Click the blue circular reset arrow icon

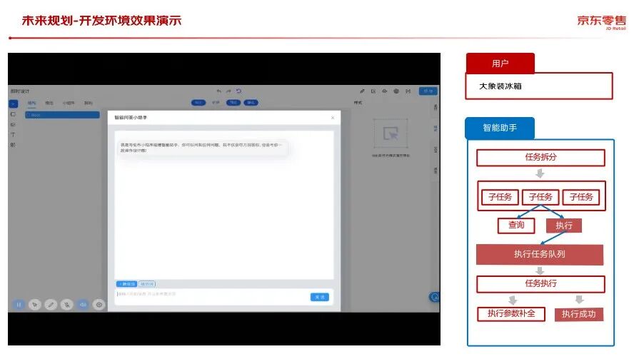238,91
